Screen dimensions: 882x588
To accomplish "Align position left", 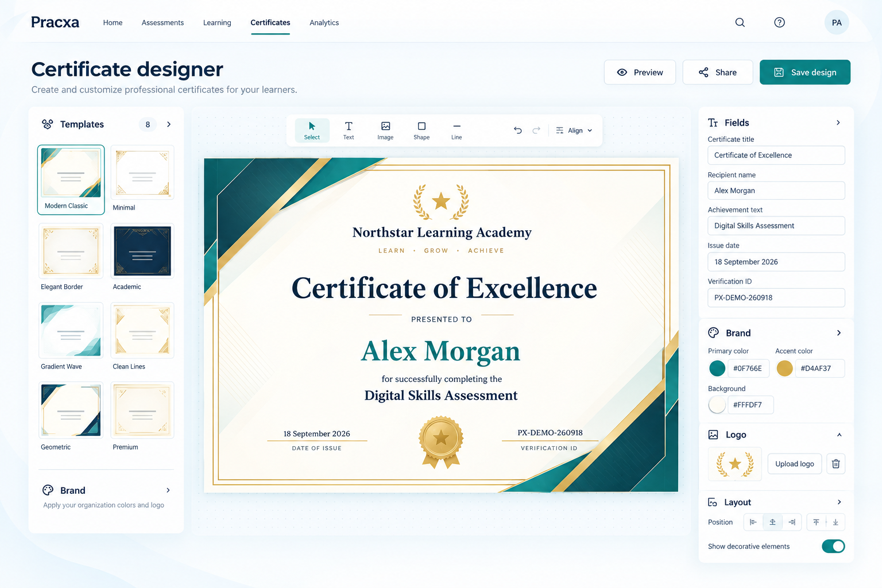I will point(753,522).
